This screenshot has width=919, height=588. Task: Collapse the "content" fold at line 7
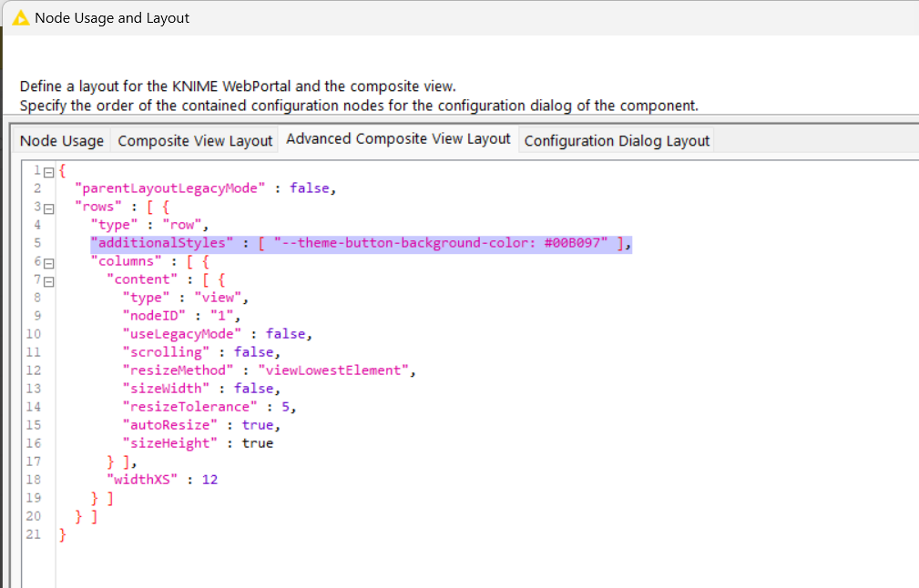pos(48,281)
